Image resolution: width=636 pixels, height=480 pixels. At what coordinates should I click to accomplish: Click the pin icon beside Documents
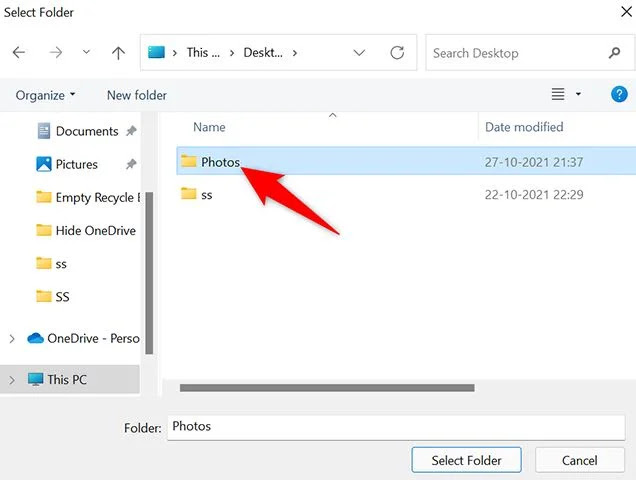click(x=131, y=131)
